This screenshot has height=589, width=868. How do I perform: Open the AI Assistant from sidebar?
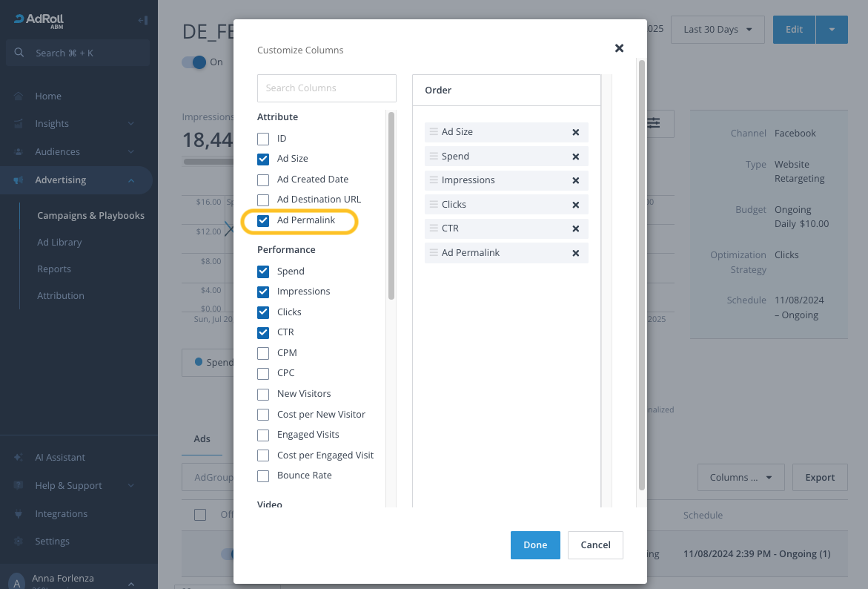(60, 458)
